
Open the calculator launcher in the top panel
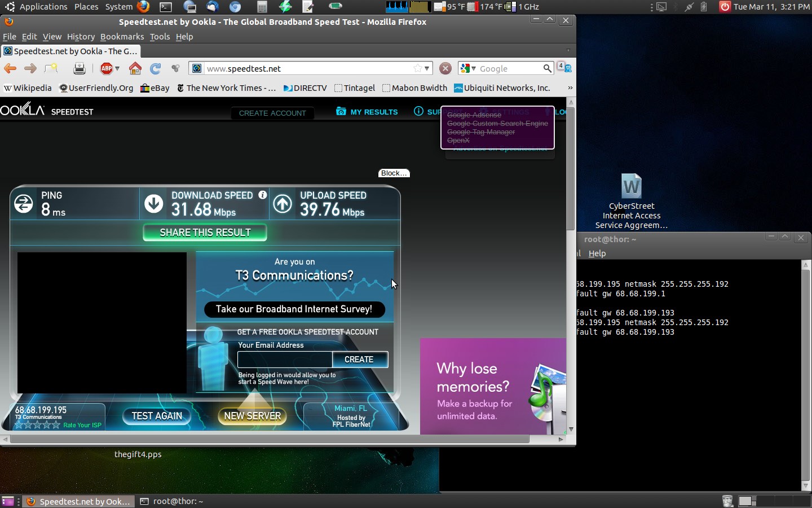[262, 7]
